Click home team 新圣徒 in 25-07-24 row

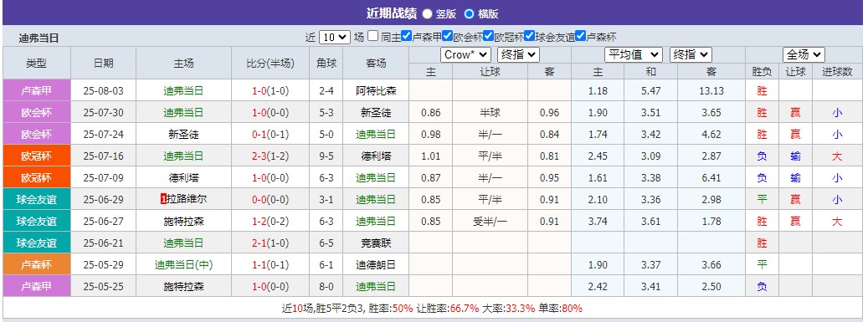tap(184, 134)
